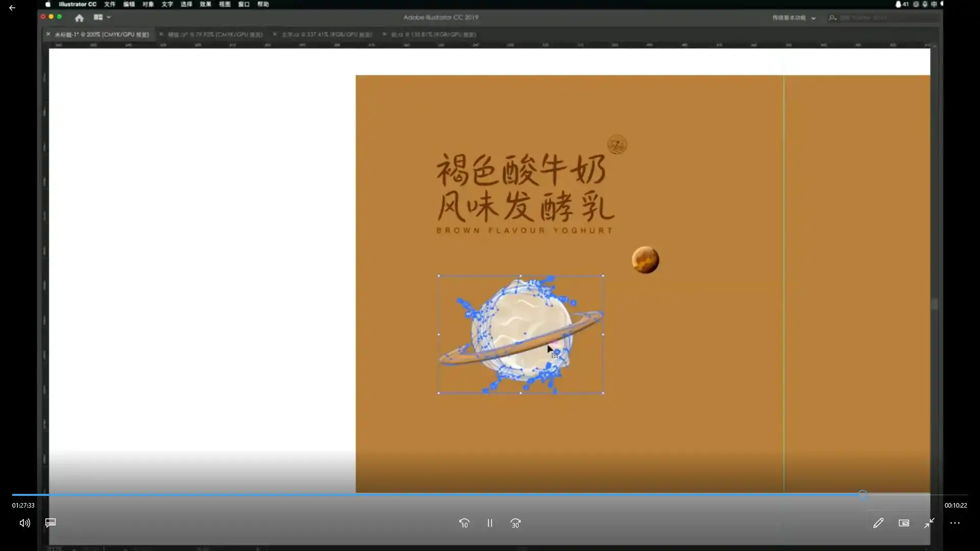
Task: Exit full screen with arrows icon
Action: click(x=929, y=523)
